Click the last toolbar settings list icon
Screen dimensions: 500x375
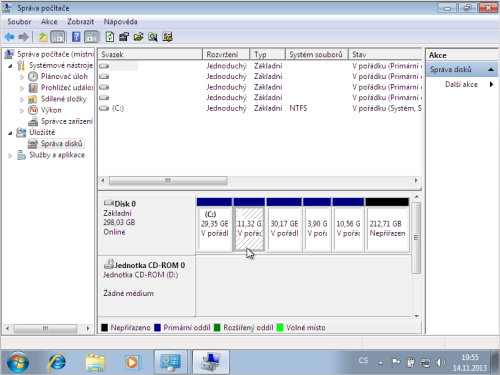tap(167, 37)
